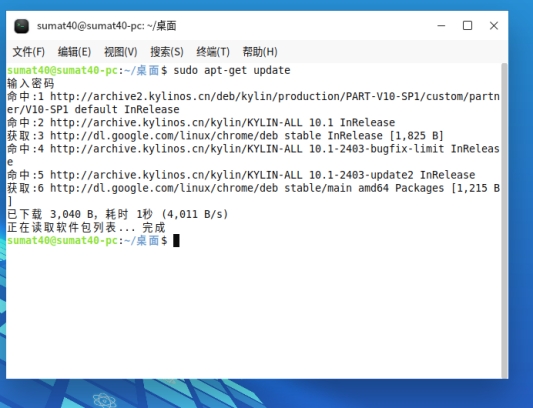Open the 文件(F) menu
This screenshot has height=408, width=533.
coord(29,52)
